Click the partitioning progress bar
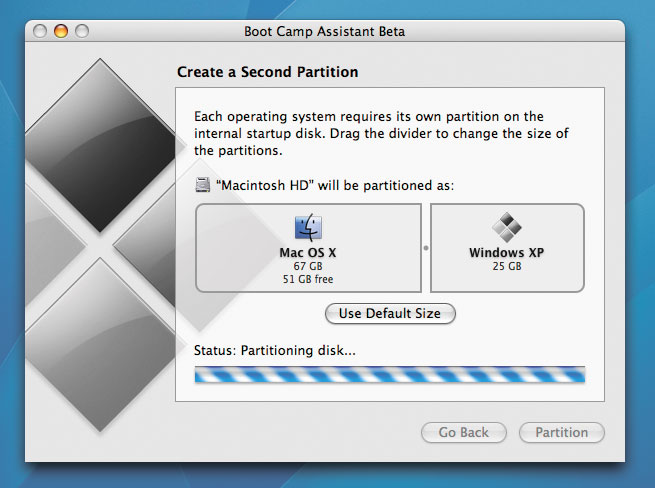 click(390, 374)
